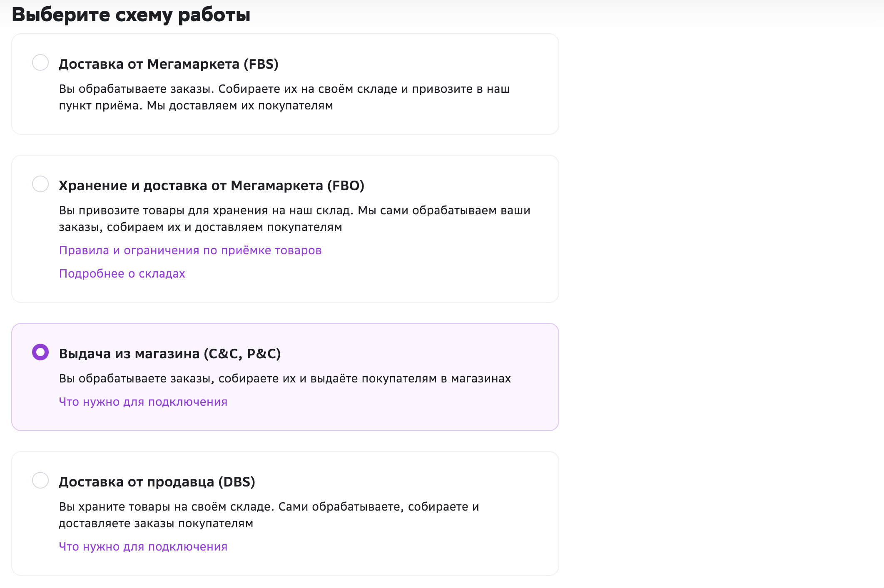Open 'Подробнее о складах' link
The width and height of the screenshot is (884, 588).
point(122,274)
